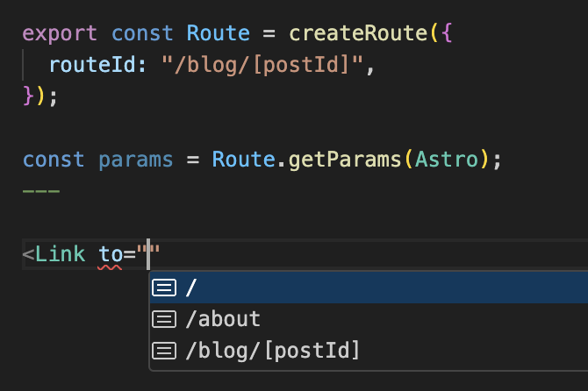Choose the /about autocomplete suggestion
This screenshot has width=588, height=391.
click(x=223, y=319)
